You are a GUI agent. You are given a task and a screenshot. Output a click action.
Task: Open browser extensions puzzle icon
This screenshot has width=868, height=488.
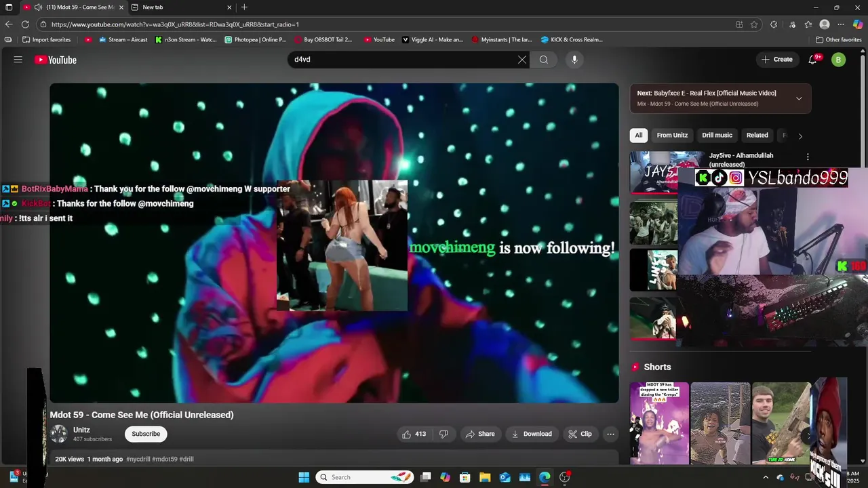774,24
